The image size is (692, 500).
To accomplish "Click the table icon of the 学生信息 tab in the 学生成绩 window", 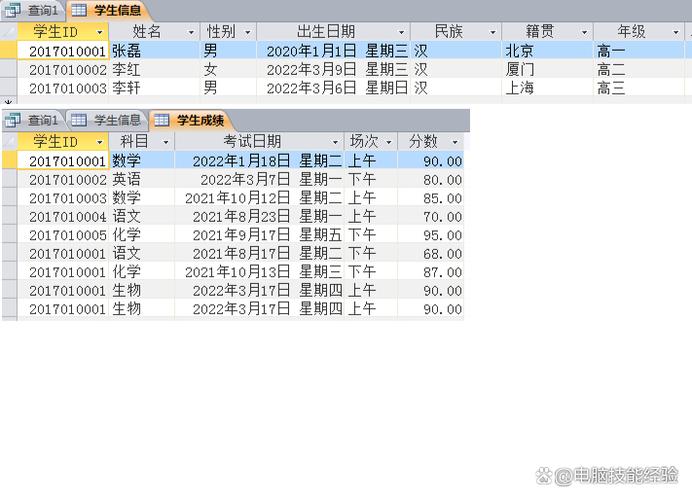I will 79,120.
